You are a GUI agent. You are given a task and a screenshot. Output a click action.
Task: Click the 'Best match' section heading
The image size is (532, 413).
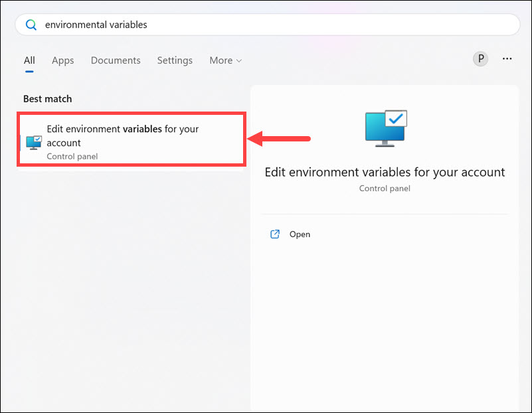point(48,99)
